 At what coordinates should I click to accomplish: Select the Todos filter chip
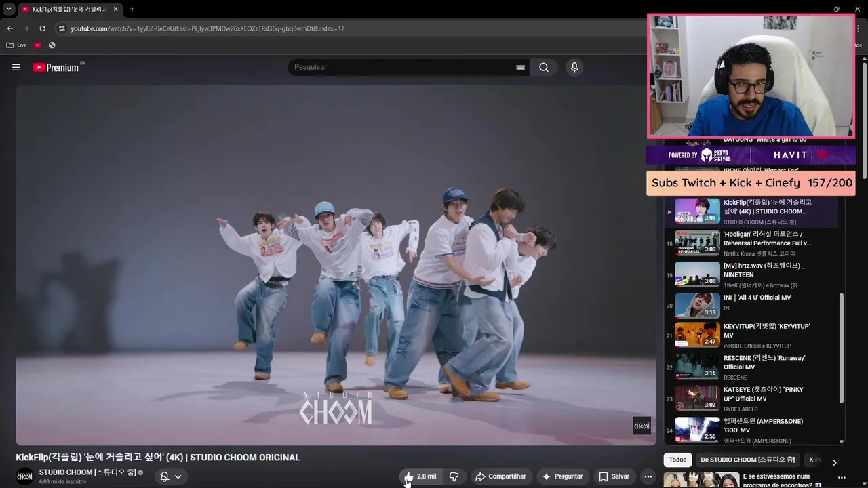677,460
